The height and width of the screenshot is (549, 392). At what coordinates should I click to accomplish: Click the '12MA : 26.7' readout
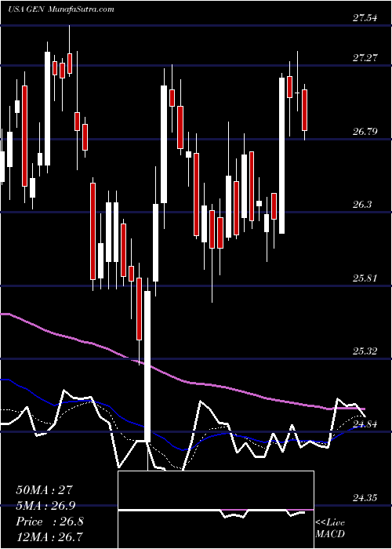(49, 536)
